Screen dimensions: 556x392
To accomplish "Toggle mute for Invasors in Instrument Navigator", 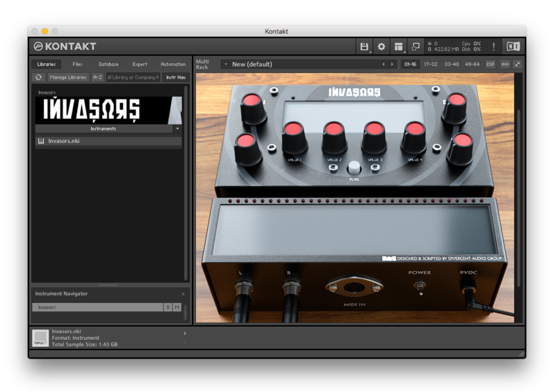I will point(177,307).
